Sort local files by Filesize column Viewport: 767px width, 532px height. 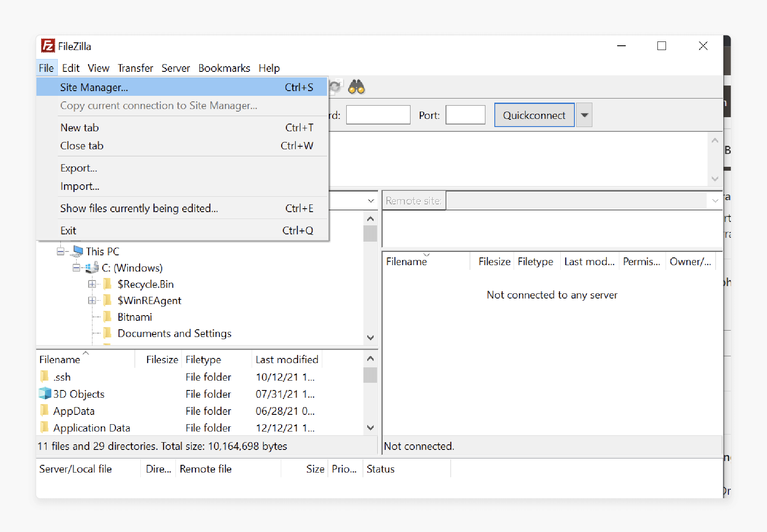[x=158, y=359]
